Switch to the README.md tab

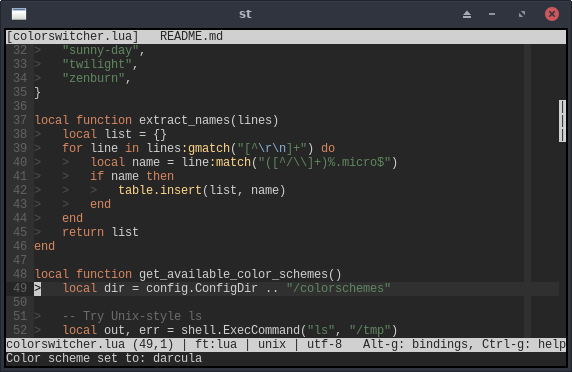(x=191, y=36)
